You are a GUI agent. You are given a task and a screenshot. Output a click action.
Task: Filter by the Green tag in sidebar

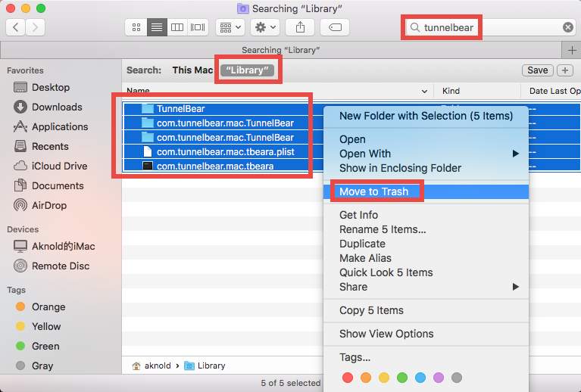tap(37, 346)
